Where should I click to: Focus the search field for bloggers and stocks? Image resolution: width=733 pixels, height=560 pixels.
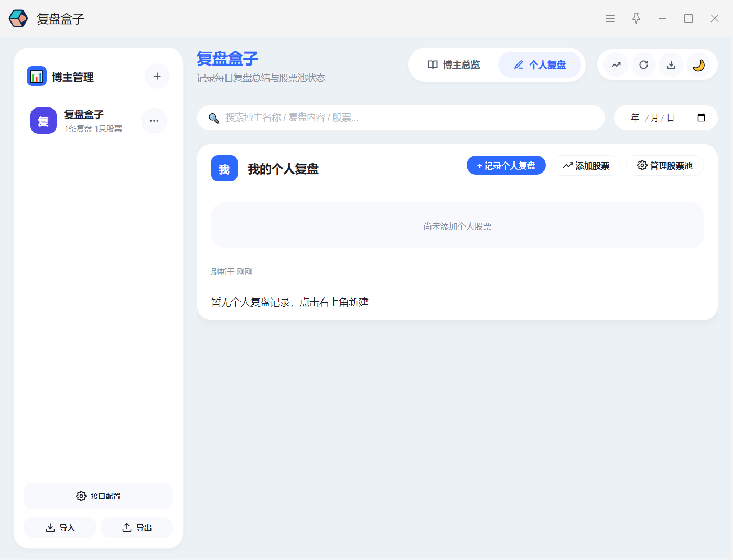tap(409, 117)
